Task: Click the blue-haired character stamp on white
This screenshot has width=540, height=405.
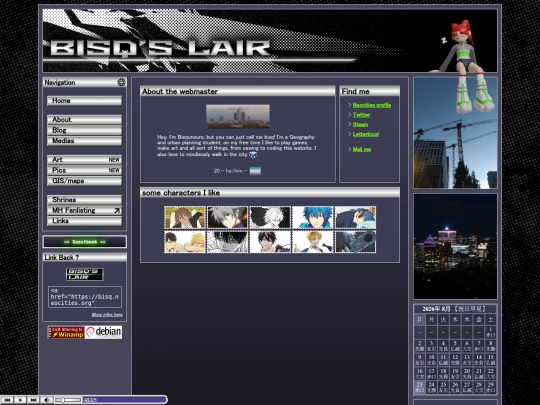Action: click(313, 217)
